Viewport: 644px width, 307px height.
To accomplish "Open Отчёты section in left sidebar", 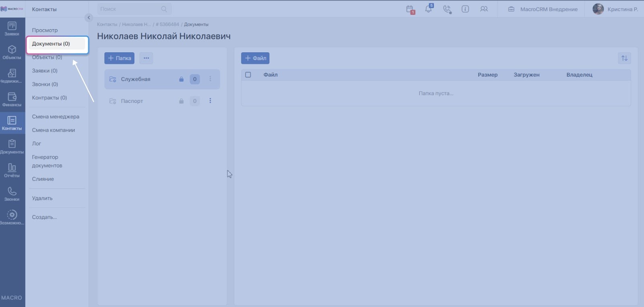I will (x=12, y=170).
